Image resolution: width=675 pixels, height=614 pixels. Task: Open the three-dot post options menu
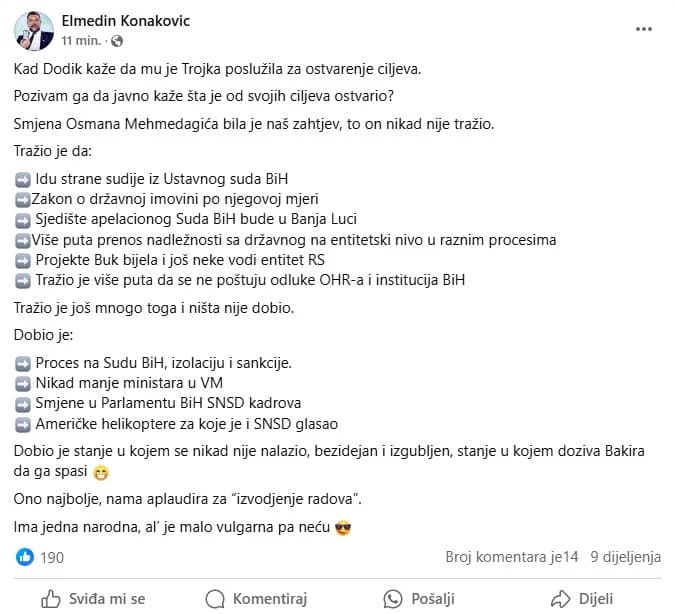click(644, 29)
